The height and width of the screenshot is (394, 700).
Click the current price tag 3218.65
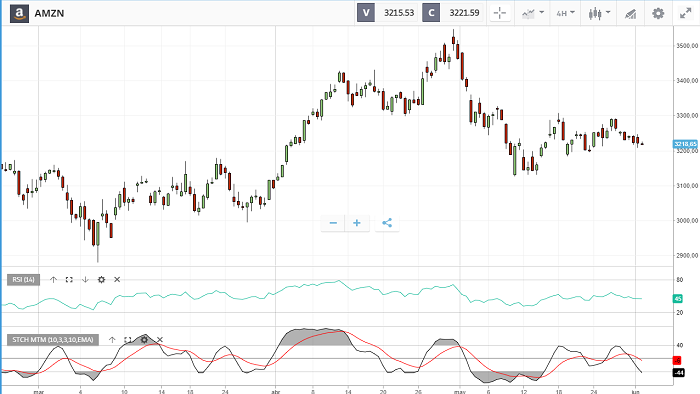(685, 144)
